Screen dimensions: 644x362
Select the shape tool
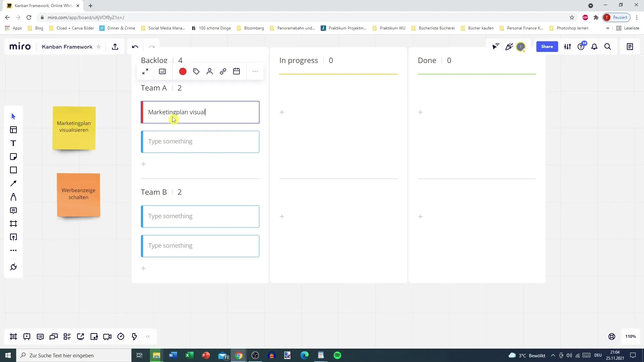(13, 170)
